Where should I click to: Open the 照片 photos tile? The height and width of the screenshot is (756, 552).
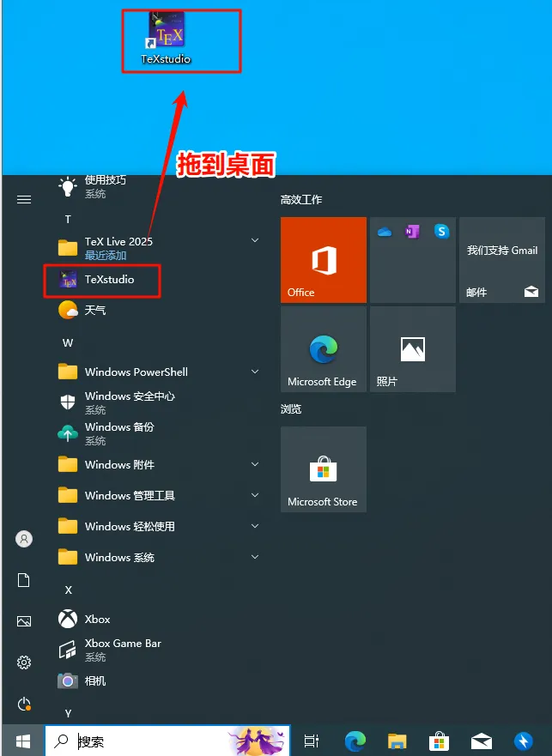pos(413,349)
